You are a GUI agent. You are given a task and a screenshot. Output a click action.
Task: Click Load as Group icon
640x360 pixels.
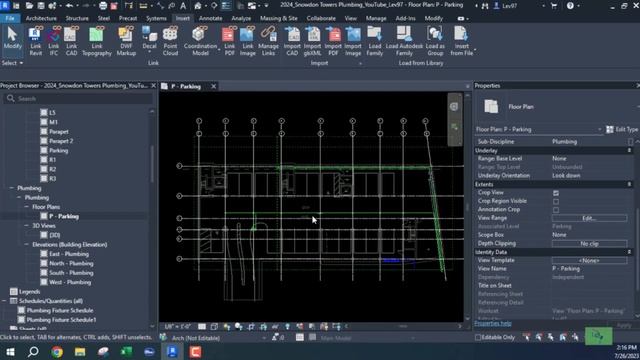click(x=435, y=41)
